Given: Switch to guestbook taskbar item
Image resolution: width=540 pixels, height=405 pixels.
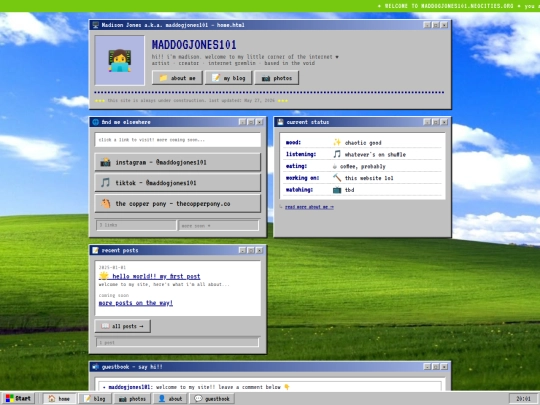Looking at the screenshot, I should click(212, 399).
